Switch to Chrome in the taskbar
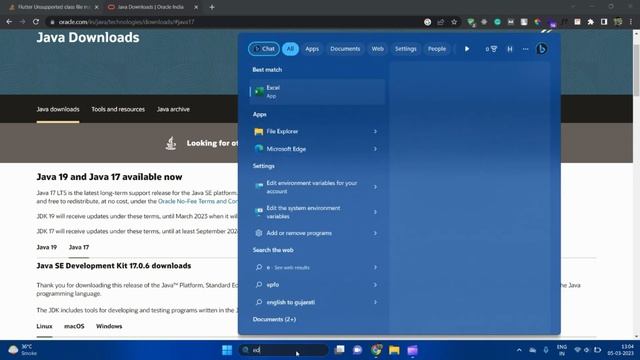This screenshot has height=360, width=640. 376,350
